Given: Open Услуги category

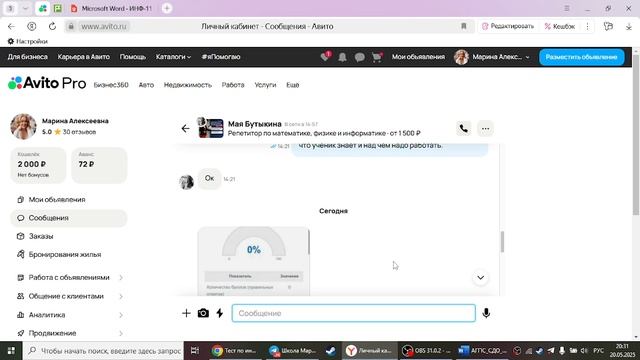Looking at the screenshot, I should [x=265, y=85].
